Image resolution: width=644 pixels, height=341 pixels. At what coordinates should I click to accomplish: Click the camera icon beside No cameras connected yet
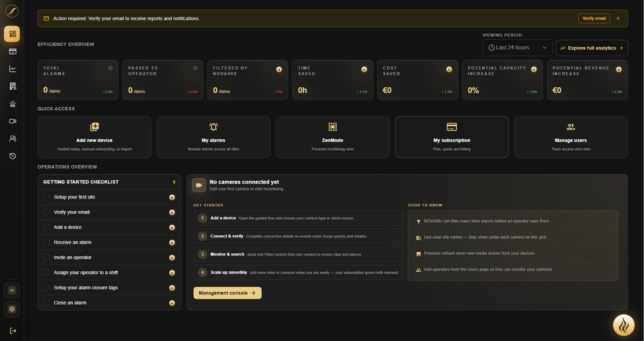point(199,185)
